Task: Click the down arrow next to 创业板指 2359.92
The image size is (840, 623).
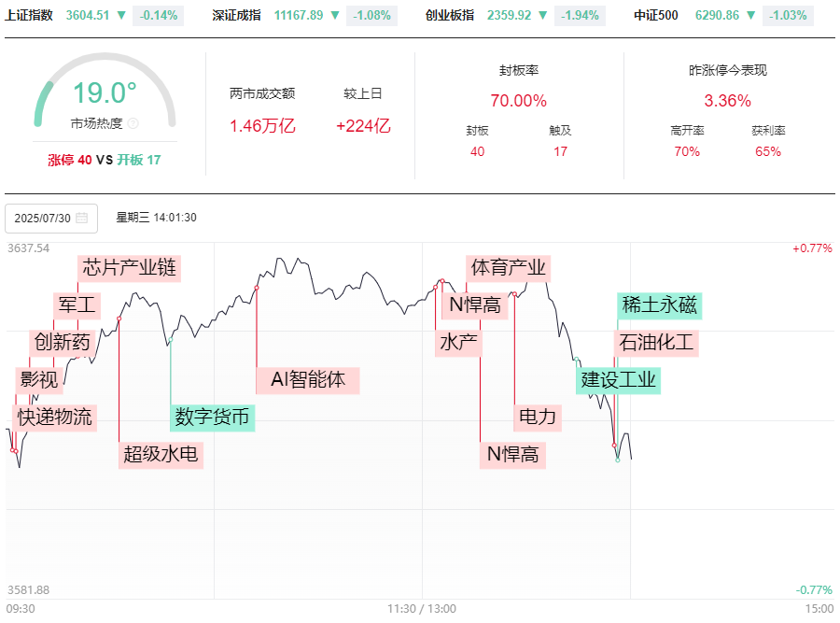Action: (543, 16)
